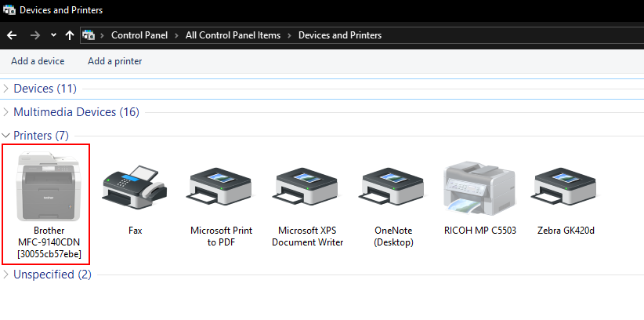Screen dimensions: 644x320
Task: Open chevron dropdown right of Control Panel breadcrumb
Action: [175, 35]
